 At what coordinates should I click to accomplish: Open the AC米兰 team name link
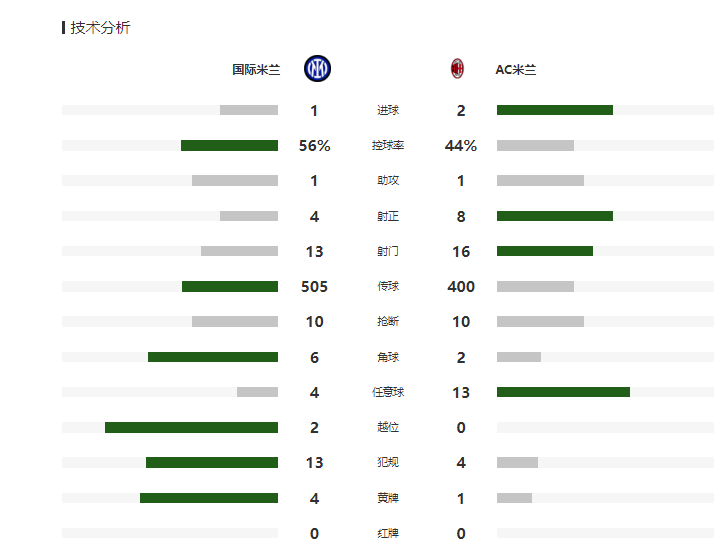516,70
